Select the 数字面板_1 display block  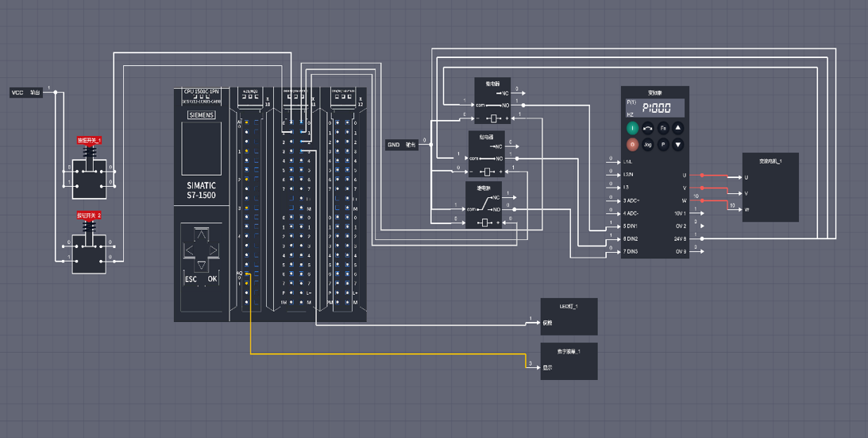pyautogui.click(x=569, y=362)
